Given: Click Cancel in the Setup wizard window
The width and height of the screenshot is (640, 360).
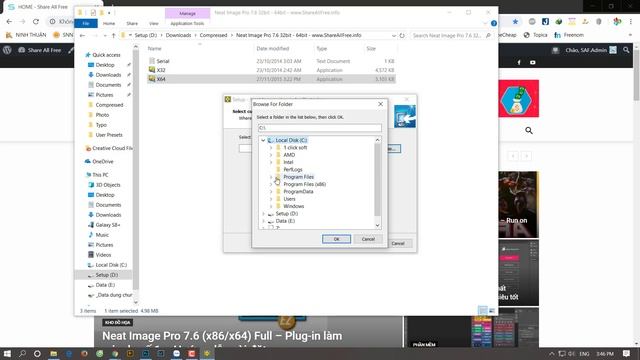Looking at the screenshot, I should tap(398, 244).
